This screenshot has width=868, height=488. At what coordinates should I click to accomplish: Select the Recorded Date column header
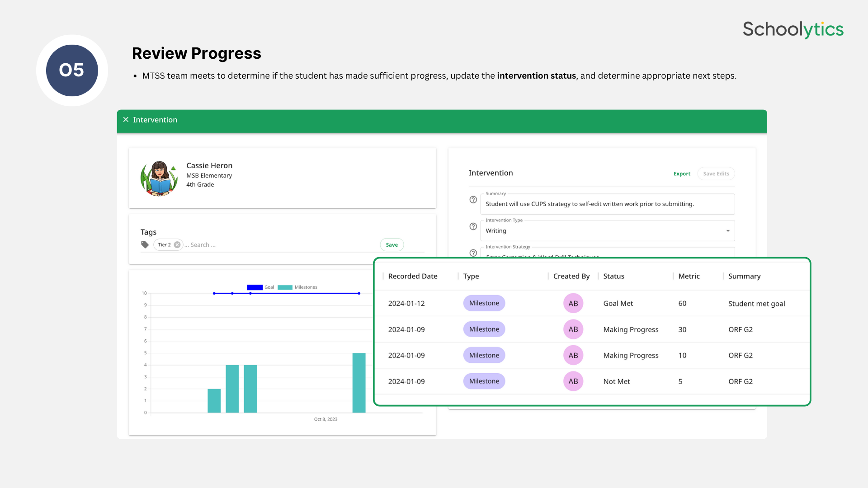click(412, 276)
